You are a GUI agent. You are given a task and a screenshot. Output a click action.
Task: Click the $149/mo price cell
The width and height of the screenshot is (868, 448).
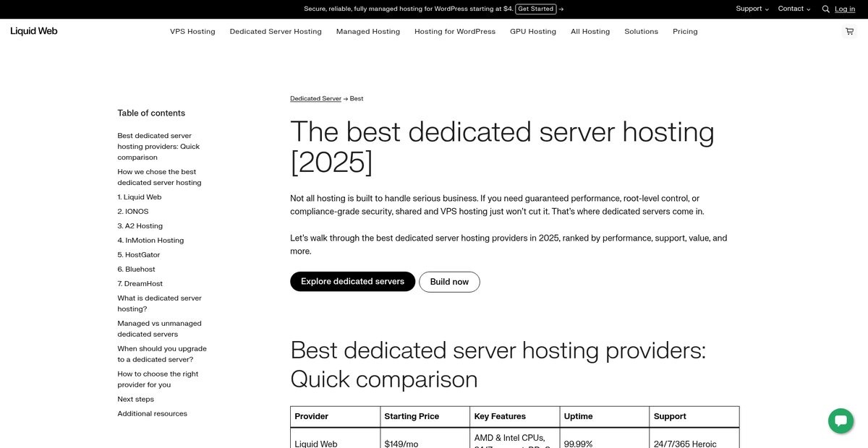tap(425, 438)
